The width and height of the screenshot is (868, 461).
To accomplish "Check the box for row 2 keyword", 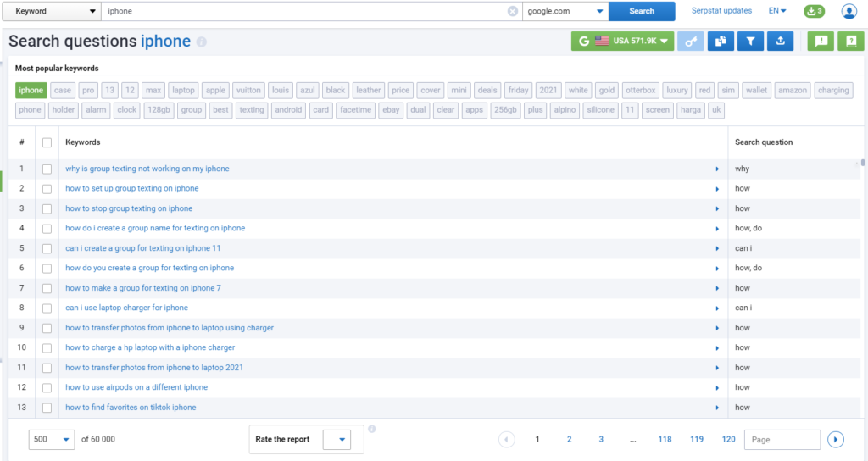I will 47,189.
